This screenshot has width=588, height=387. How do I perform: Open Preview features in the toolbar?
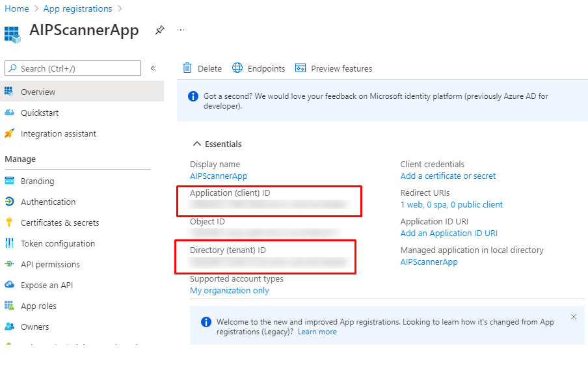[334, 68]
